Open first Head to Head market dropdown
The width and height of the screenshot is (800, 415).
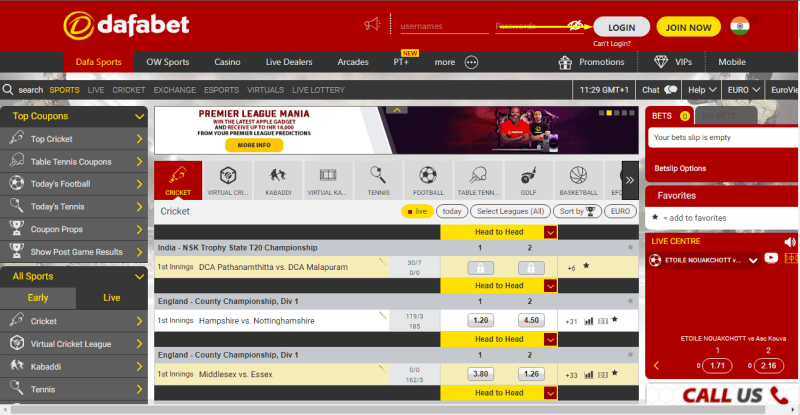[x=550, y=232]
